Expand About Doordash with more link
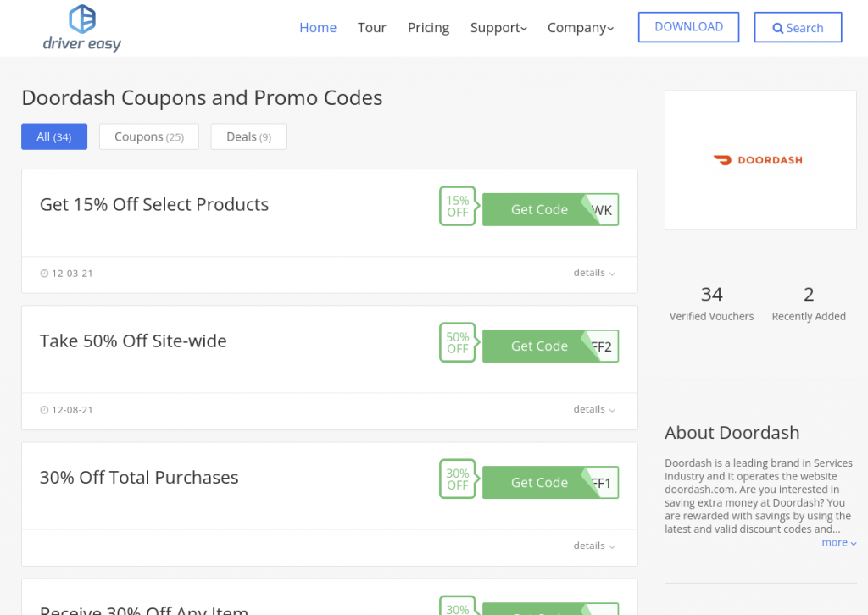This screenshot has width=868, height=615. [838, 542]
